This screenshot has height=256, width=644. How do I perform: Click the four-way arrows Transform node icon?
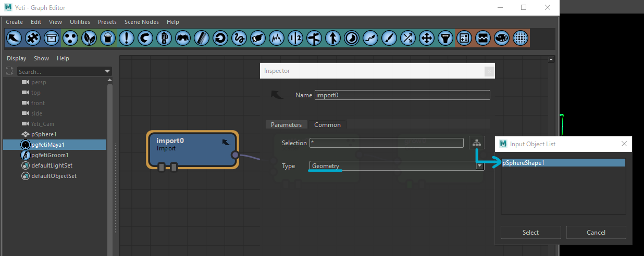pyautogui.click(x=427, y=37)
